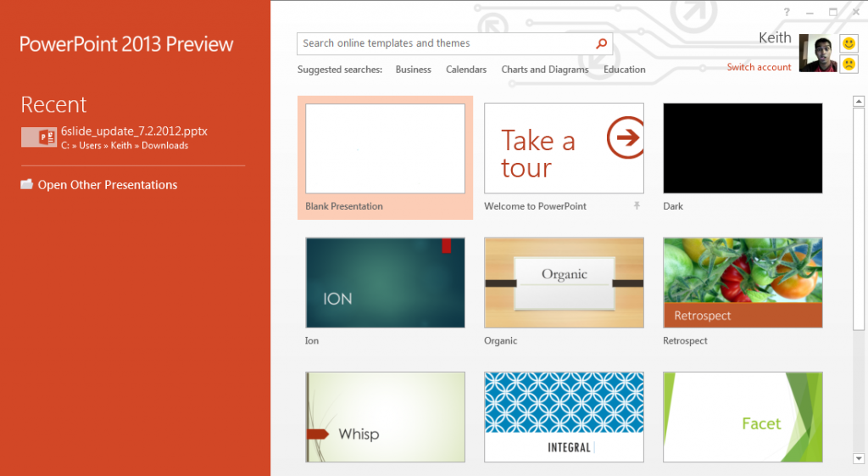Click the Retrospect caption text
The image size is (868, 476).
[x=685, y=341]
